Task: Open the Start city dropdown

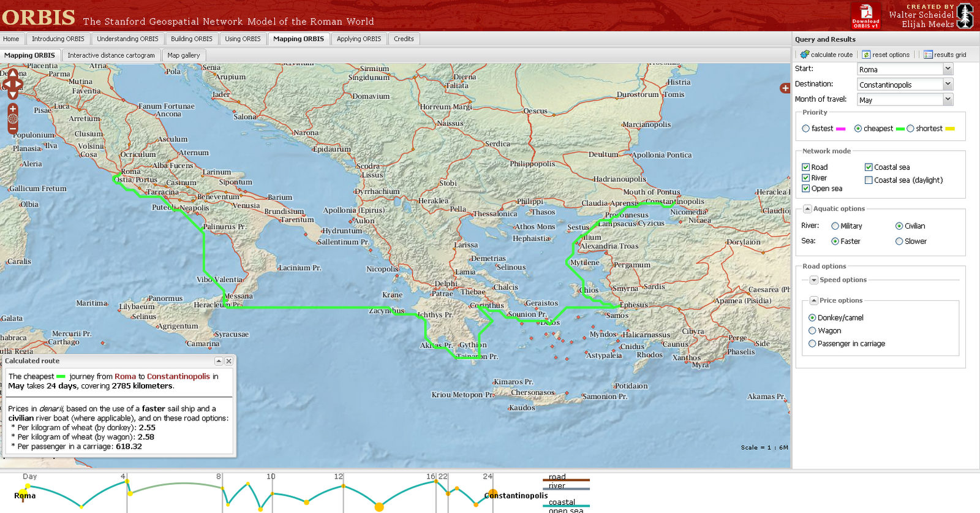Action: pyautogui.click(x=948, y=69)
